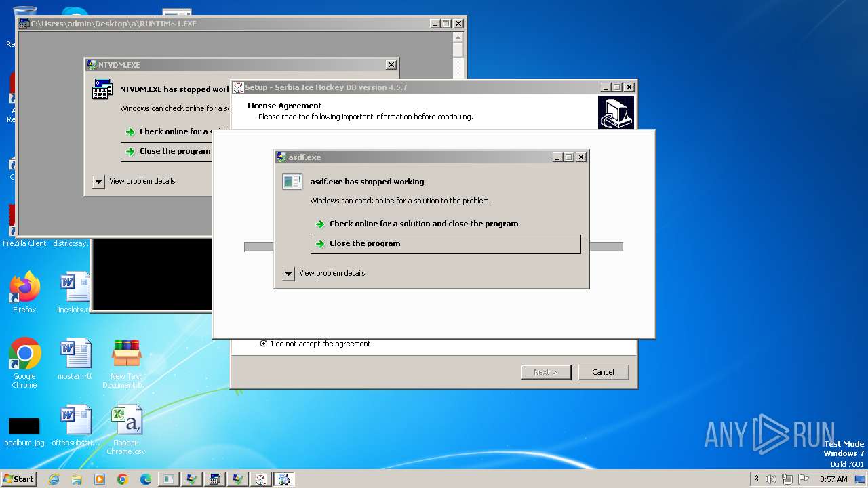The width and height of the screenshot is (868, 488).
Task: Click the Next button in Setup
Action: pyautogui.click(x=546, y=372)
